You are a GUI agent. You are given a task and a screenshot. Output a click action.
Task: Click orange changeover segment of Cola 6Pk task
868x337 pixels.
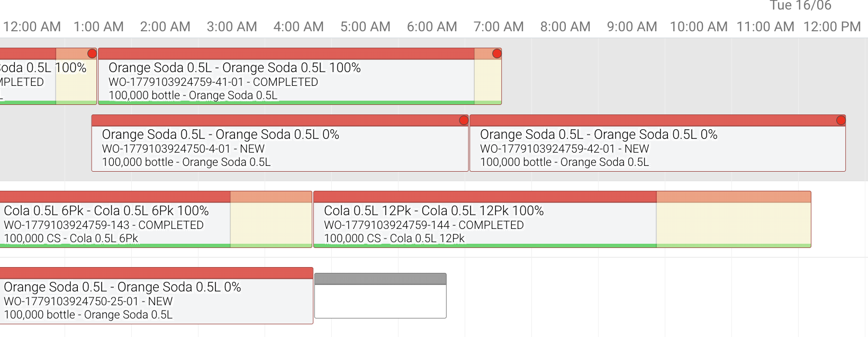pyautogui.click(x=271, y=197)
